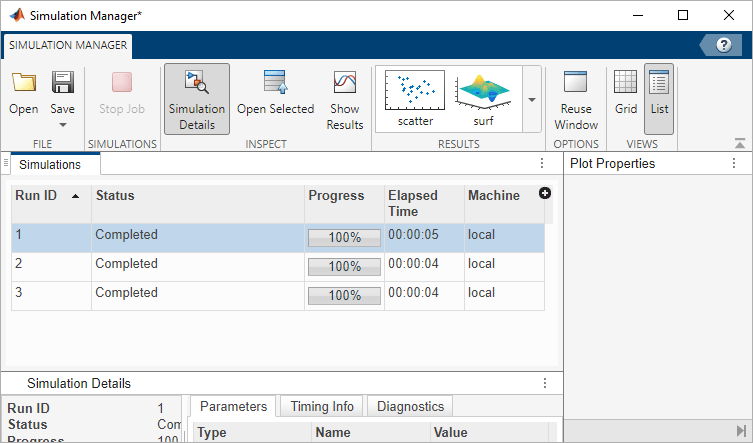
Task: Select the scatter plot thumbnail
Action: coord(415,98)
